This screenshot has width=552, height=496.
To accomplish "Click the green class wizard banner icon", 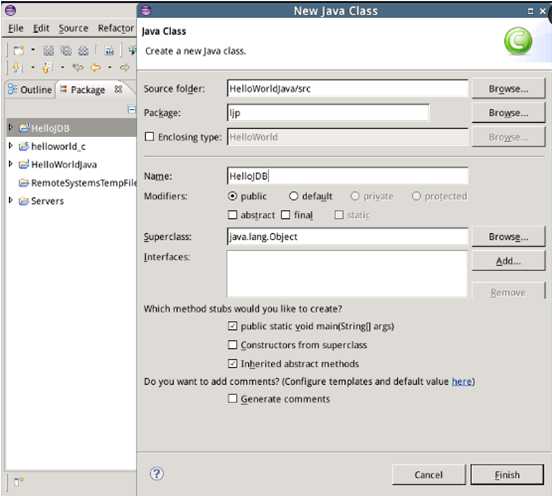I will (518, 41).
